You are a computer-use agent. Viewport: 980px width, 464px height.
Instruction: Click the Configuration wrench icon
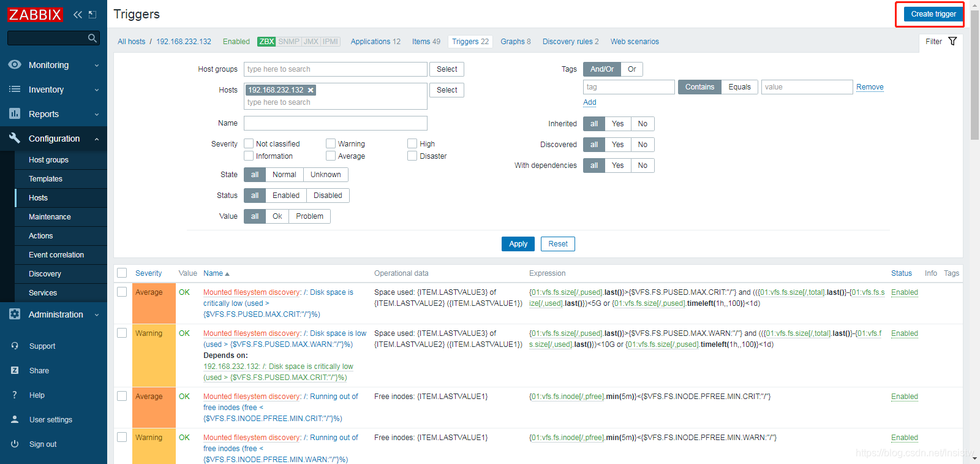pyautogui.click(x=15, y=138)
